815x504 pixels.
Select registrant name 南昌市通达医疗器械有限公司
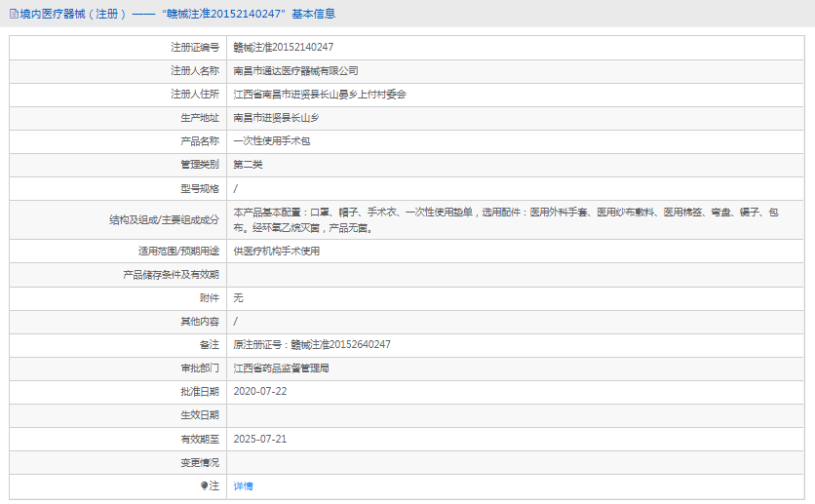(x=295, y=71)
